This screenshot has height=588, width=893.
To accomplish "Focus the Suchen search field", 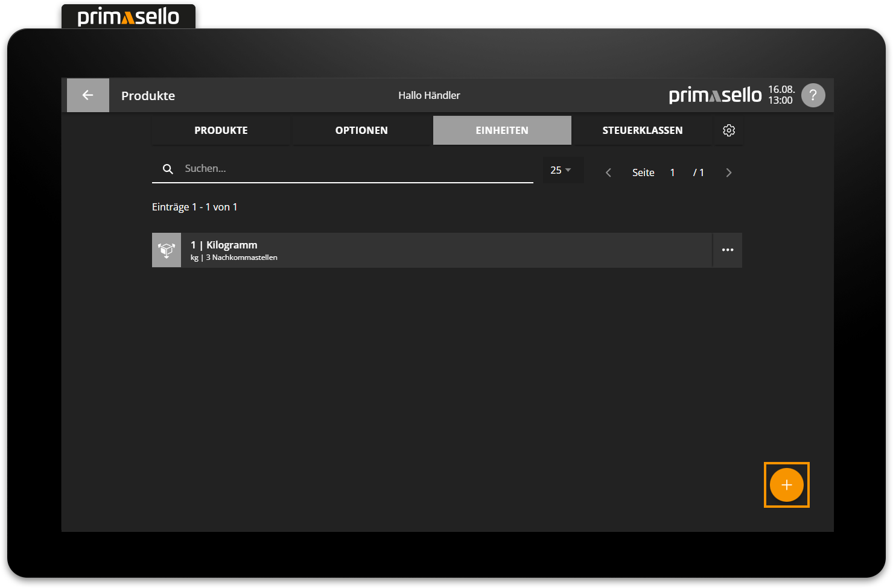I will [x=356, y=169].
